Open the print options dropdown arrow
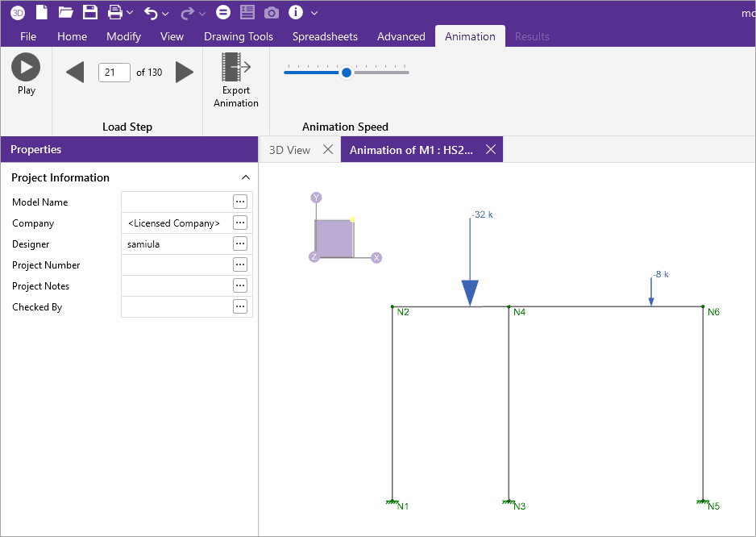The image size is (756, 537). (x=130, y=14)
